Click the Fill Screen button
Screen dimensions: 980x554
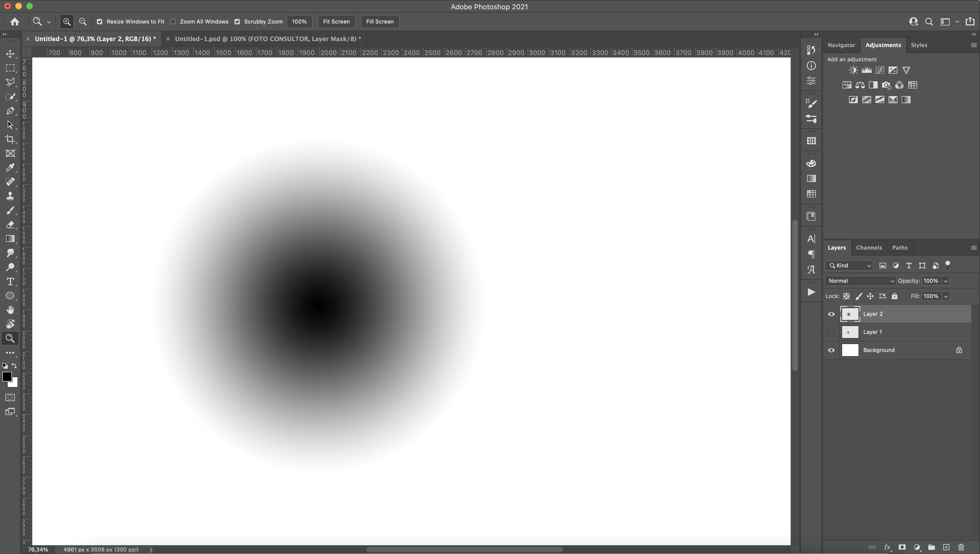(379, 22)
